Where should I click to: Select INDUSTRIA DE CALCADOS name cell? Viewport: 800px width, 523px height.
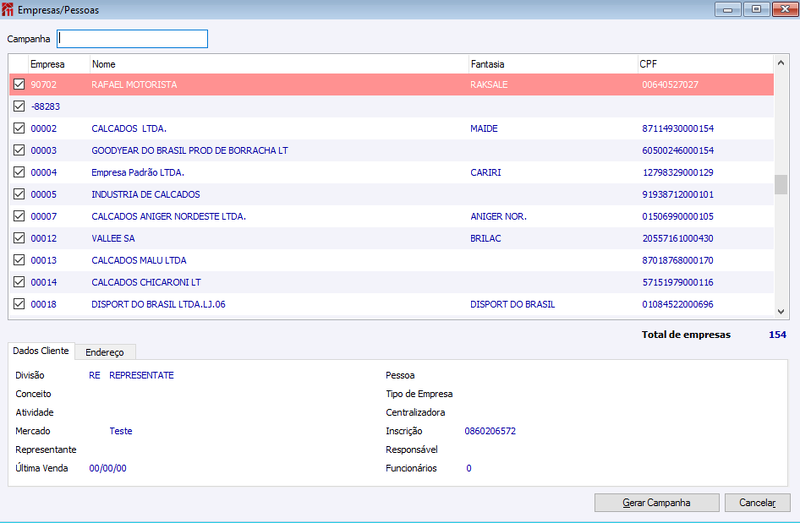pos(145,194)
